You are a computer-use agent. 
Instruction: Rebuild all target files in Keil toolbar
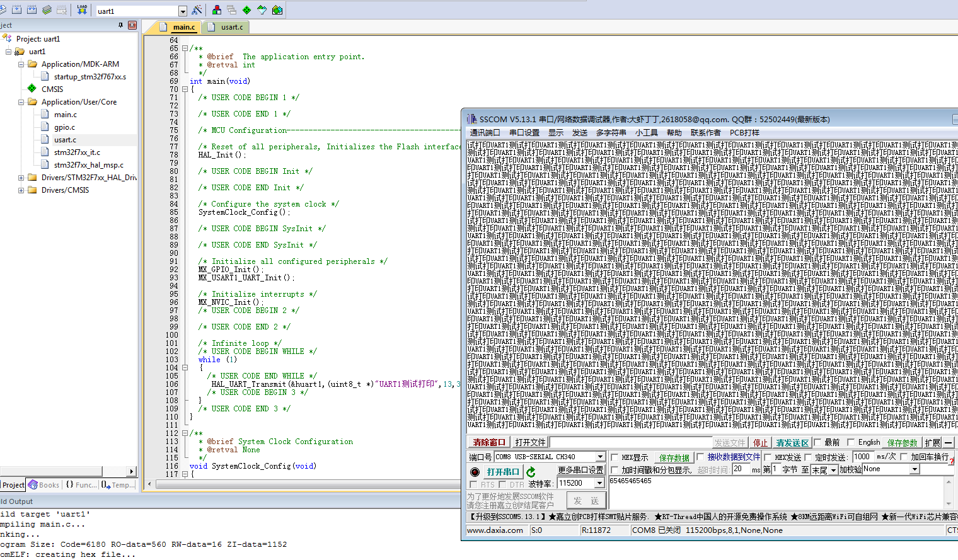tap(32, 10)
